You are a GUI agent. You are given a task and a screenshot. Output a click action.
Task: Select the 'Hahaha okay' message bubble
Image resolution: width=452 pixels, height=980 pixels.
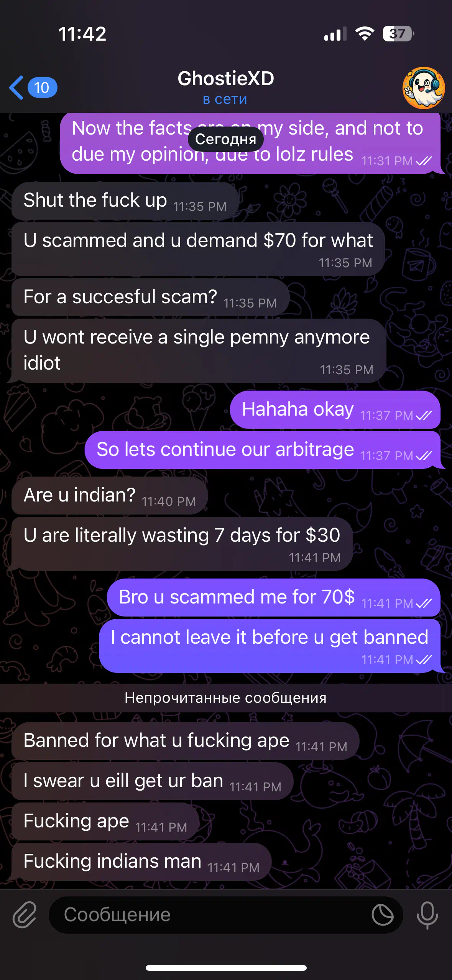pyautogui.click(x=335, y=409)
